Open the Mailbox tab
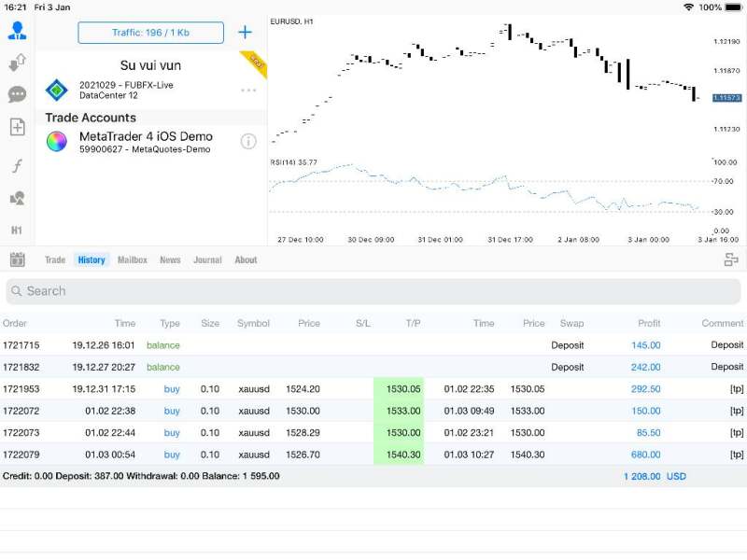Viewport: 747px width, 560px height. point(133,260)
